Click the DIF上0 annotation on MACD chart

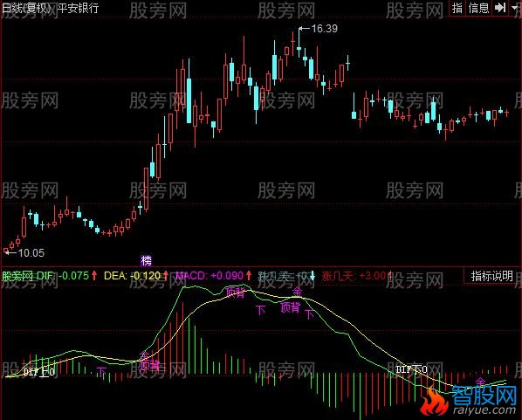point(39,372)
